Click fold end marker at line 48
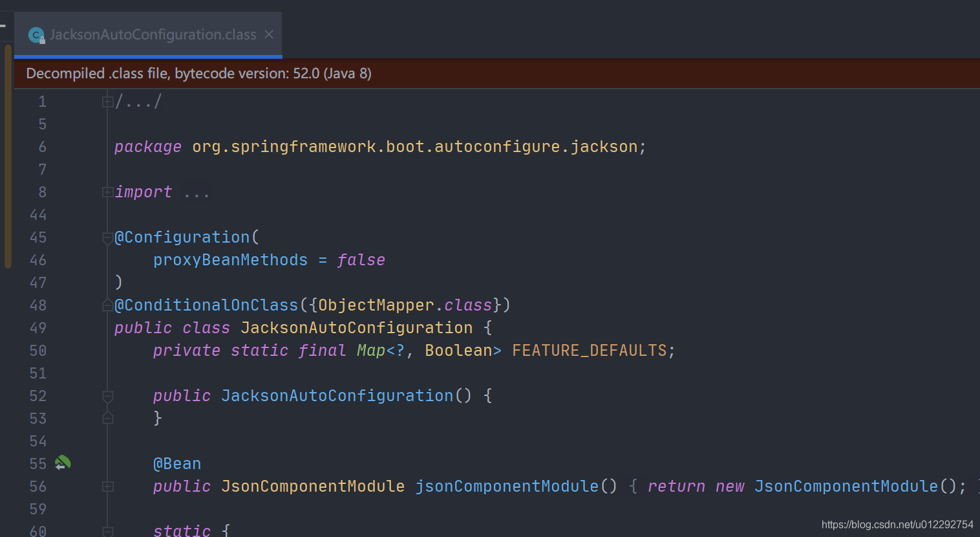This screenshot has width=980, height=537. click(x=107, y=305)
